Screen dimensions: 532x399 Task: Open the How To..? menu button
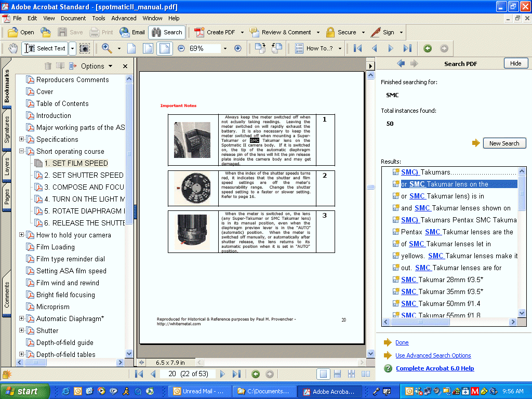[318, 48]
